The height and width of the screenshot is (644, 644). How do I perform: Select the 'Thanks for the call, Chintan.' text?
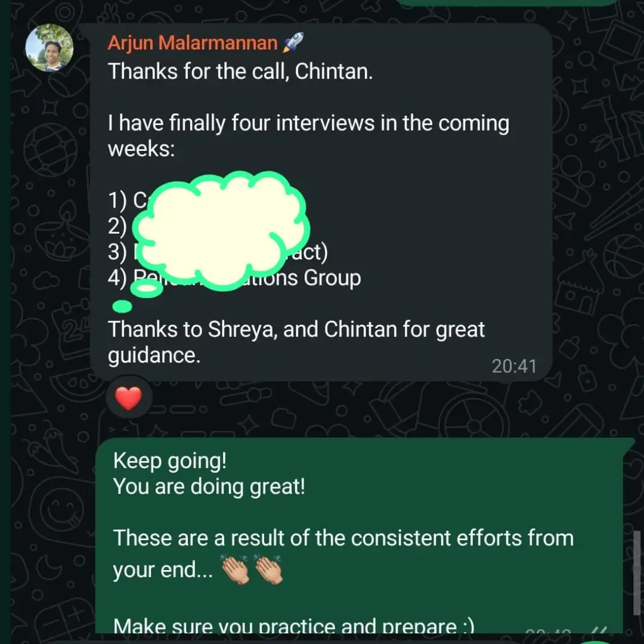coord(240,72)
